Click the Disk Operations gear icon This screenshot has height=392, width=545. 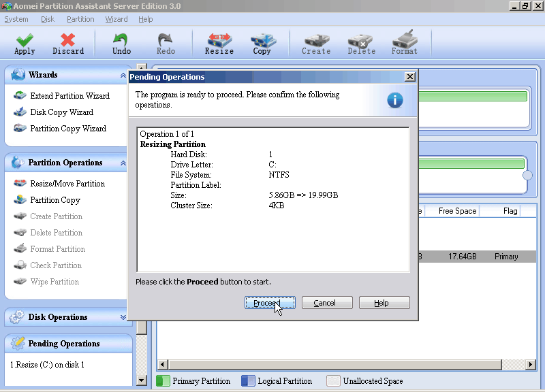(x=16, y=316)
